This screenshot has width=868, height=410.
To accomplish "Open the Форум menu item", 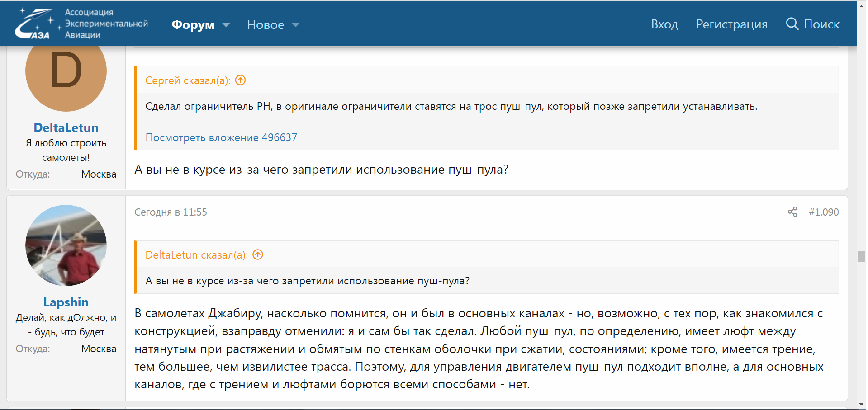I will coord(193,25).
